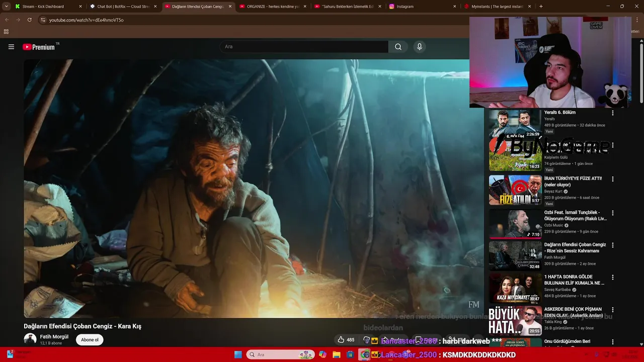Open Copilot from the taskbar

pyautogui.click(x=323, y=354)
